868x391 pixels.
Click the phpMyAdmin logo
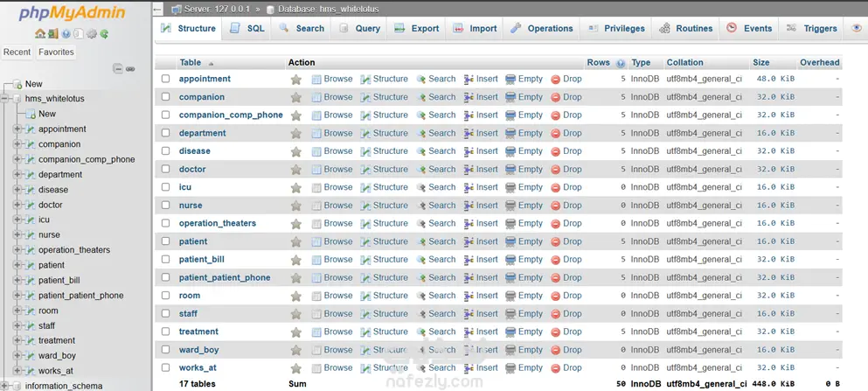(x=72, y=13)
